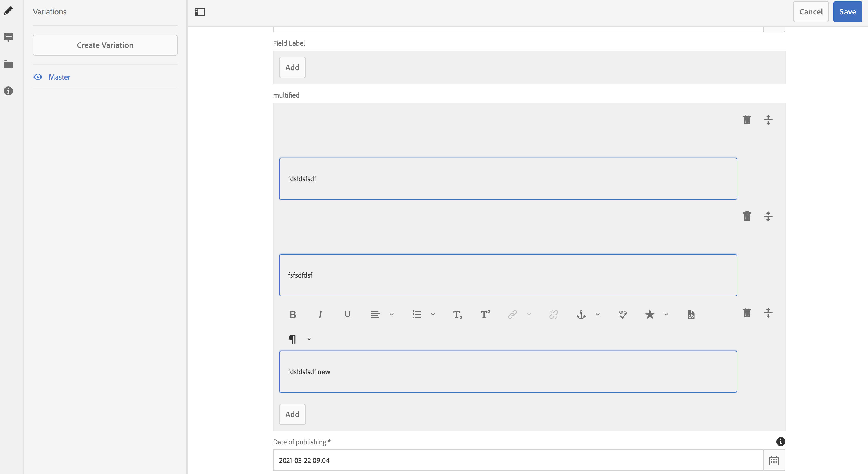Viewport: 868px width, 474px height.
Task: Toggle the side panel icon at top
Action: point(200,11)
